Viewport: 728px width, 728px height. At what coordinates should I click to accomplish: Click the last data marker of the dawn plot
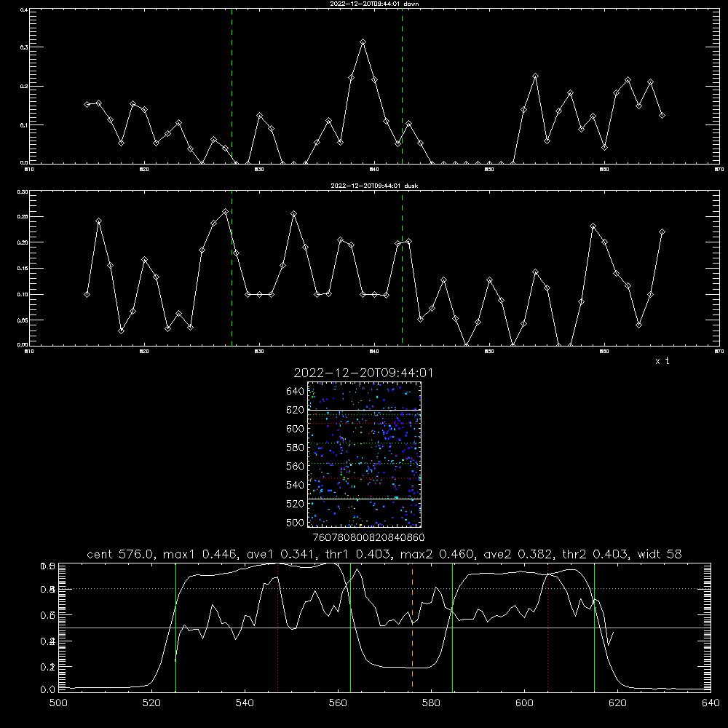pyautogui.click(x=662, y=115)
